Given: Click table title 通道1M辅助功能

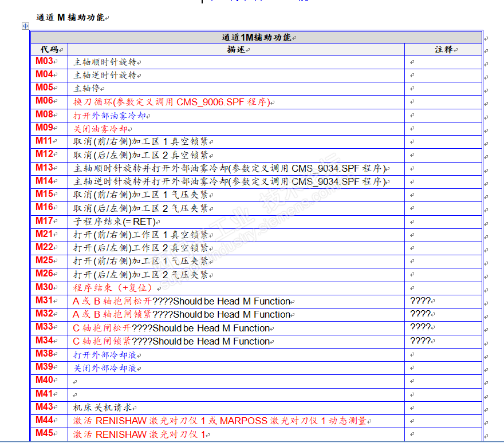Looking at the screenshot, I should tap(257, 38).
